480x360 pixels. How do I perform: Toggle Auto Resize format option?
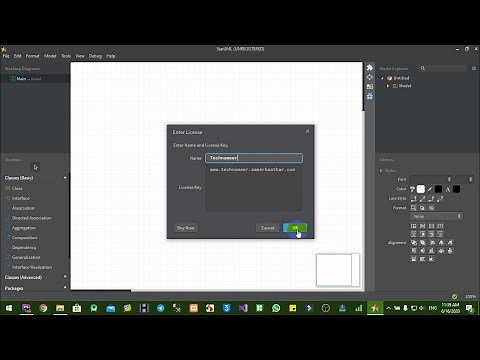(x=414, y=208)
